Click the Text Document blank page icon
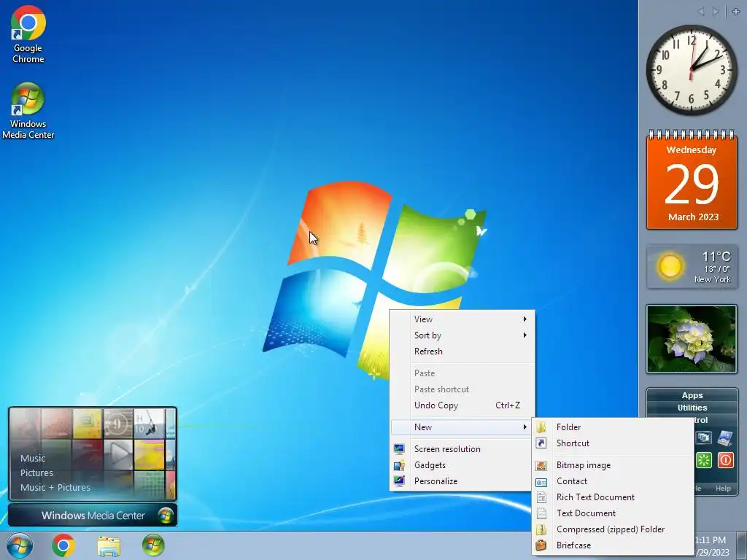The image size is (747, 560). coord(541,513)
